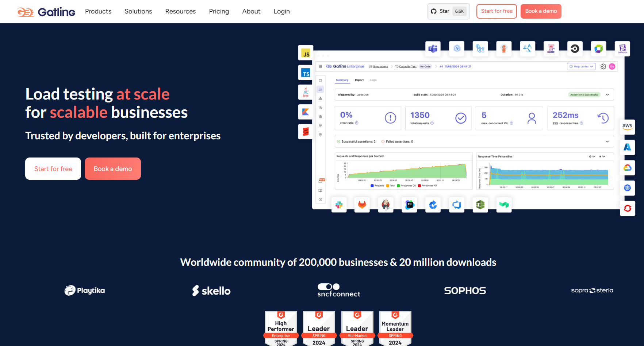Open the Resources menu
Image resolution: width=644 pixels, height=346 pixels.
180,11
